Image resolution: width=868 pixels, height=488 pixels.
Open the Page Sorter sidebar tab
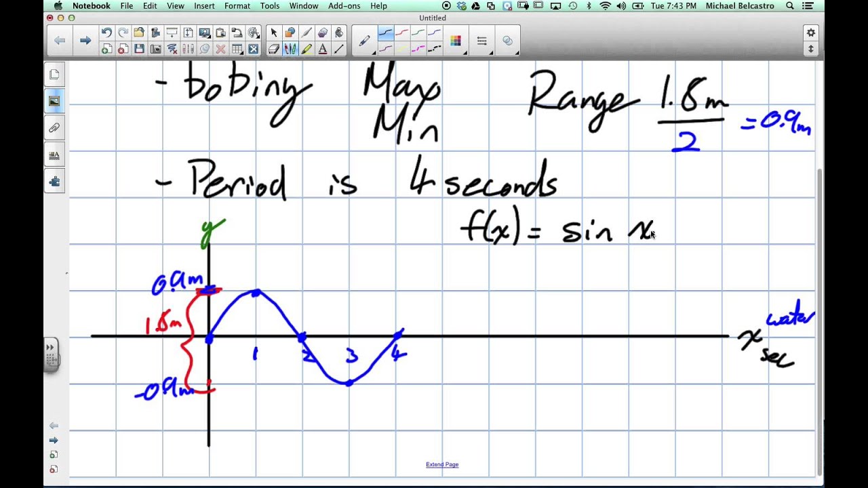54,74
